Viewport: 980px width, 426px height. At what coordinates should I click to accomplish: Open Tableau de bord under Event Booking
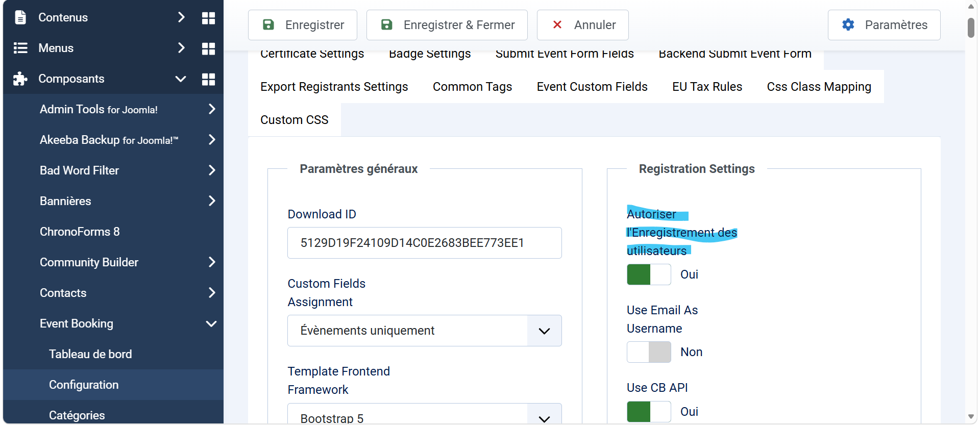[x=90, y=354]
